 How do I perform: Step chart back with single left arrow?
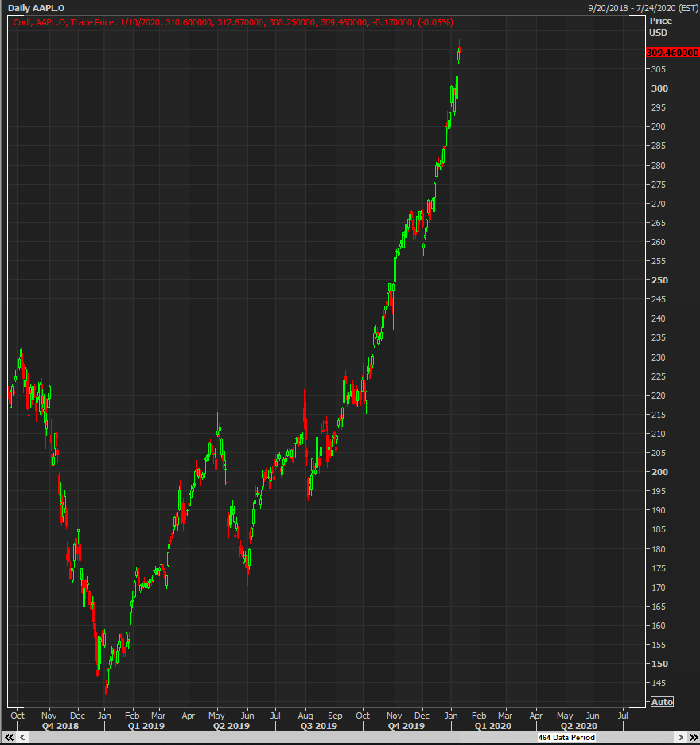[22, 737]
